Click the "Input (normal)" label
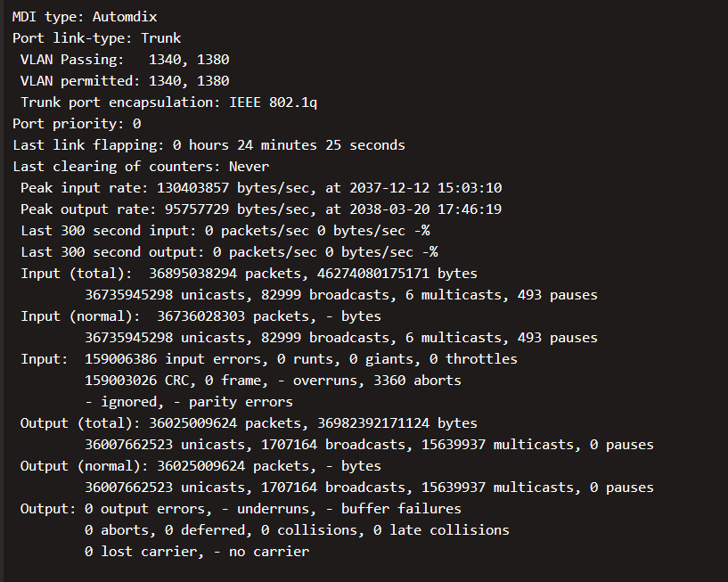This screenshot has height=582, width=728. [80, 316]
